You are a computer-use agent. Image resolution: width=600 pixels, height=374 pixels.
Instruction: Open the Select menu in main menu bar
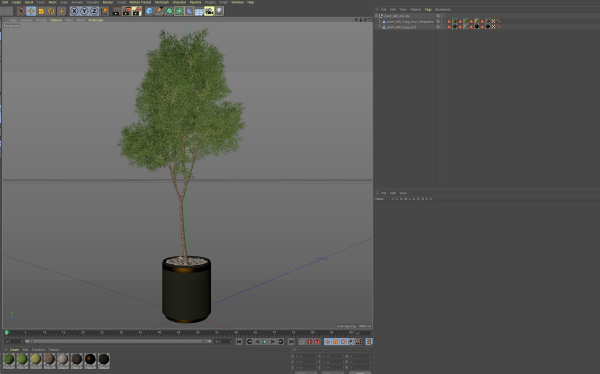click(x=29, y=2)
